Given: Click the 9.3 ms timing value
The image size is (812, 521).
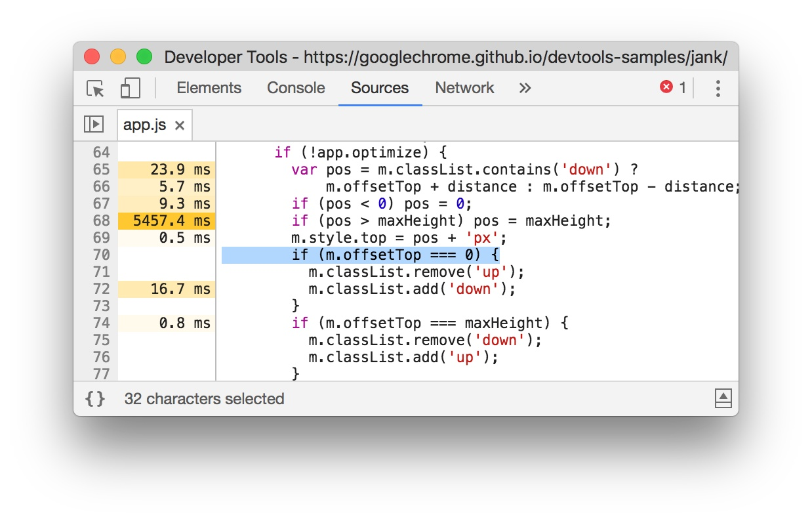Looking at the screenshot, I should (185, 203).
